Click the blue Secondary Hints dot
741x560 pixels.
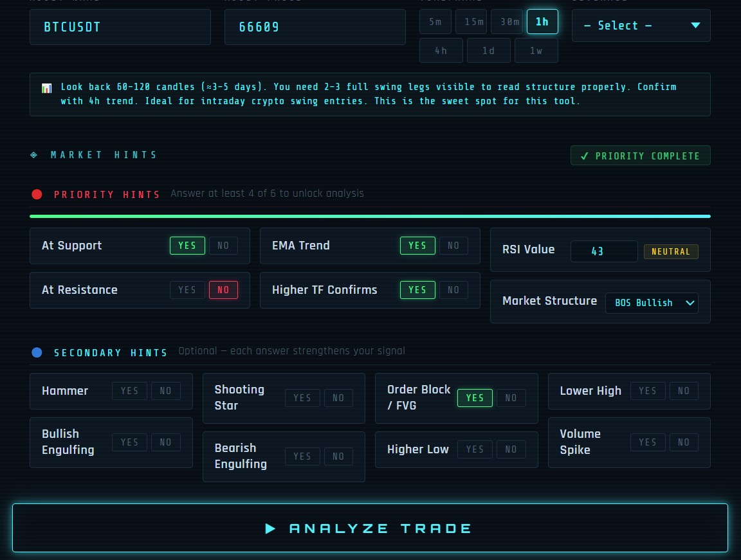point(37,352)
